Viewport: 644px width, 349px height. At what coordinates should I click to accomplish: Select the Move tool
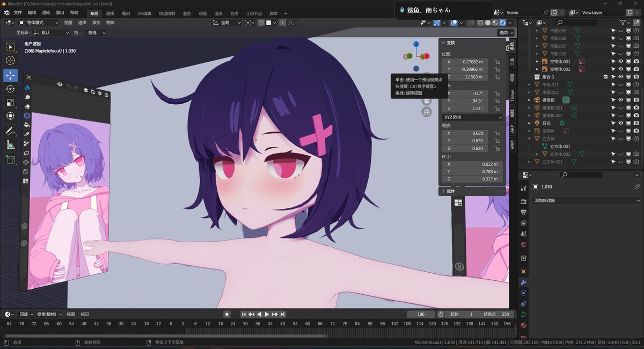coord(11,75)
